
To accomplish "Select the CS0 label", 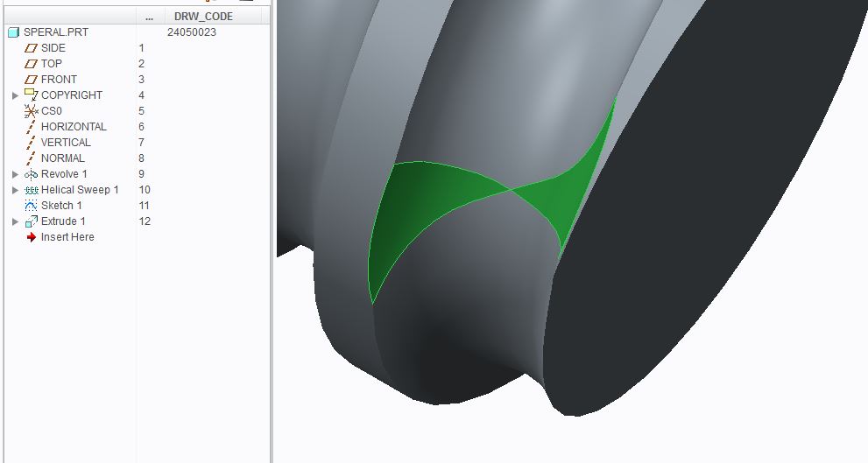I will click(x=52, y=111).
